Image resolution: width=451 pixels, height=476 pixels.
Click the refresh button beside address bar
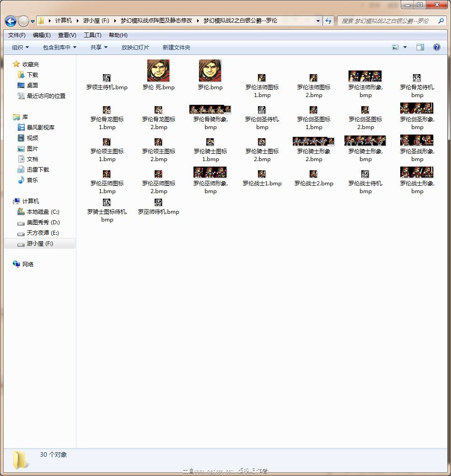point(328,21)
